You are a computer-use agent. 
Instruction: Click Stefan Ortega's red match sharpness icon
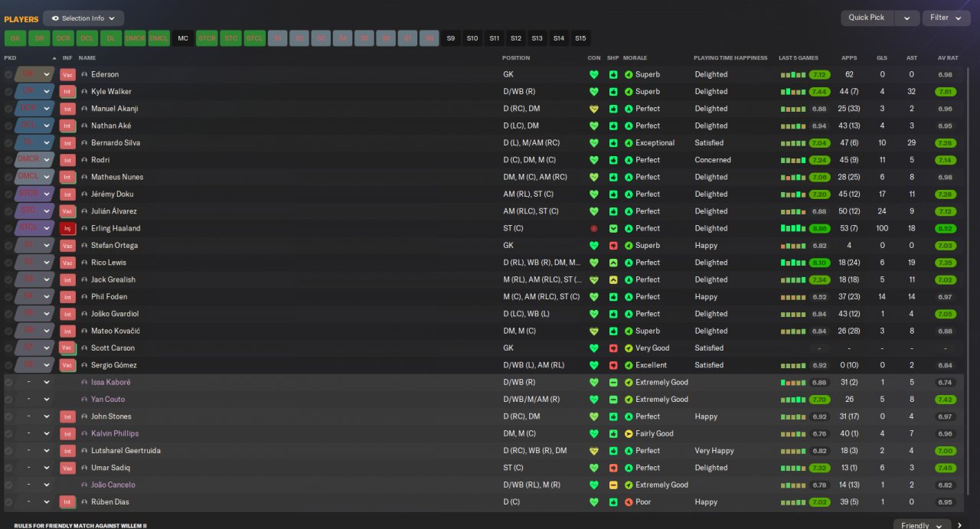tap(613, 246)
